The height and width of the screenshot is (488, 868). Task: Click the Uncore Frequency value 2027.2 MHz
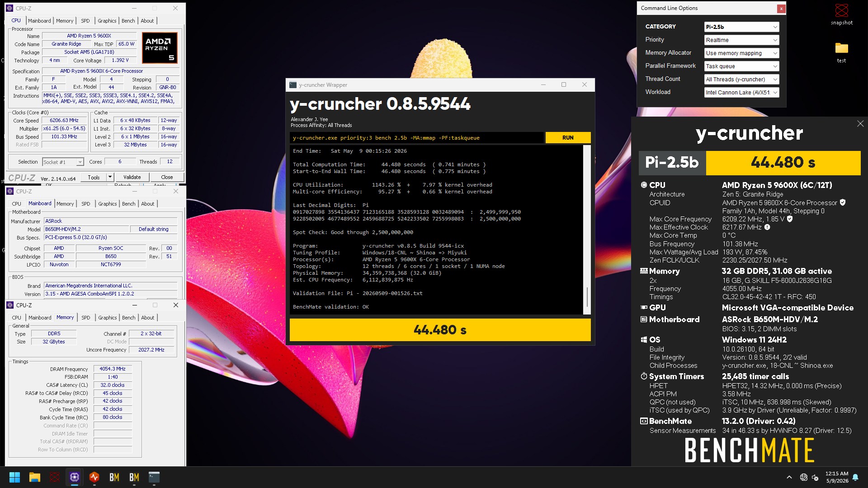click(151, 350)
